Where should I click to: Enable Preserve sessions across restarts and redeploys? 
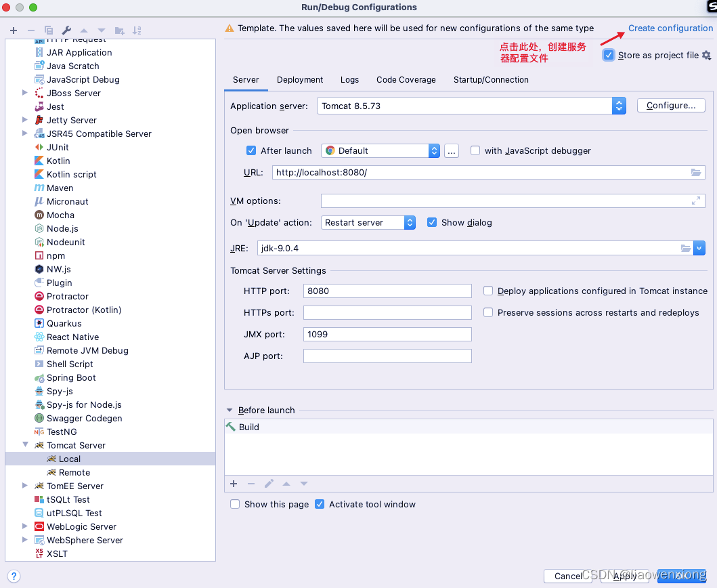click(x=488, y=312)
